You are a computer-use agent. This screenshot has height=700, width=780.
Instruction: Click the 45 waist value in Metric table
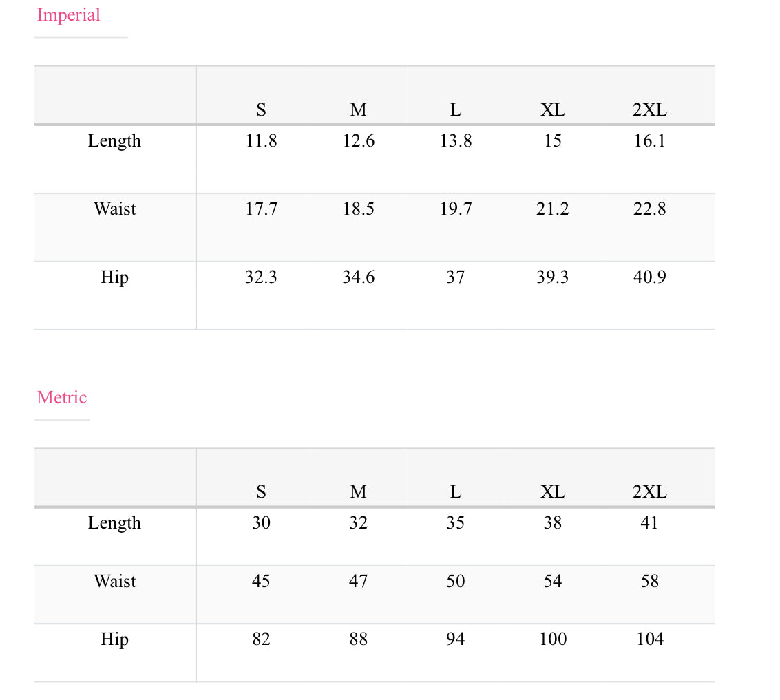(x=261, y=581)
